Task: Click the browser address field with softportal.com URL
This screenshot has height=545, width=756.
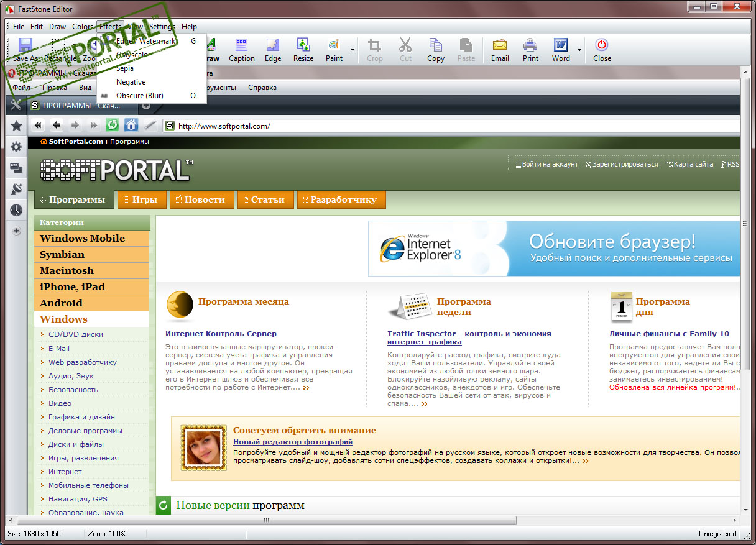Action: pos(452,126)
